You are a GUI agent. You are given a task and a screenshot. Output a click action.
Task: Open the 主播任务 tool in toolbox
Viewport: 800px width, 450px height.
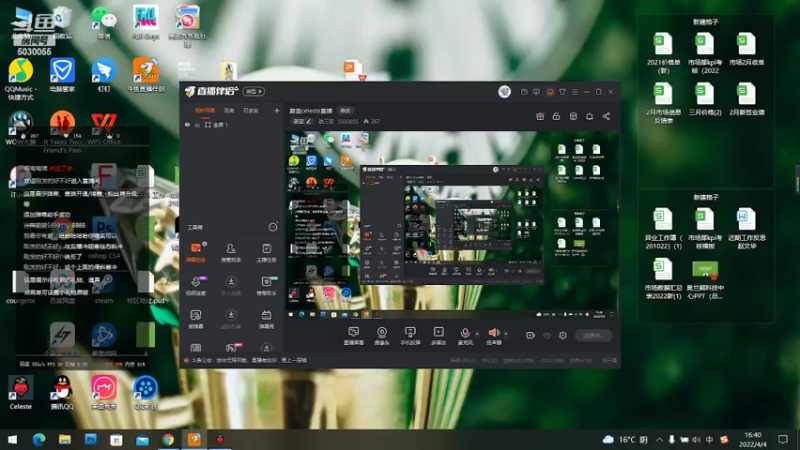(x=266, y=252)
